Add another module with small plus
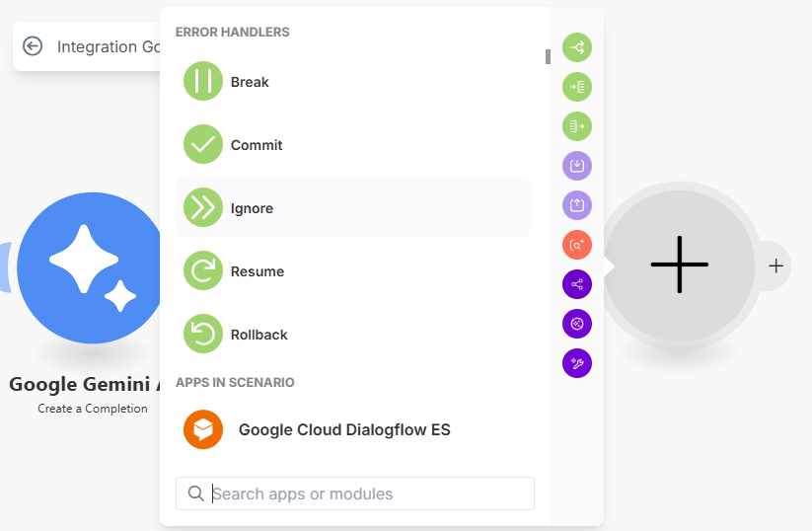812x531 pixels. click(x=776, y=265)
